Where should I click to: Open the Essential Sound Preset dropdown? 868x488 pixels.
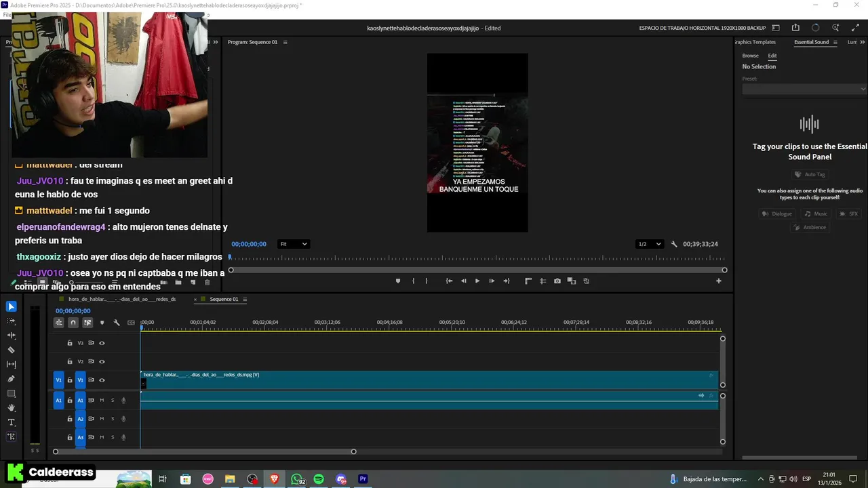pyautogui.click(x=804, y=89)
